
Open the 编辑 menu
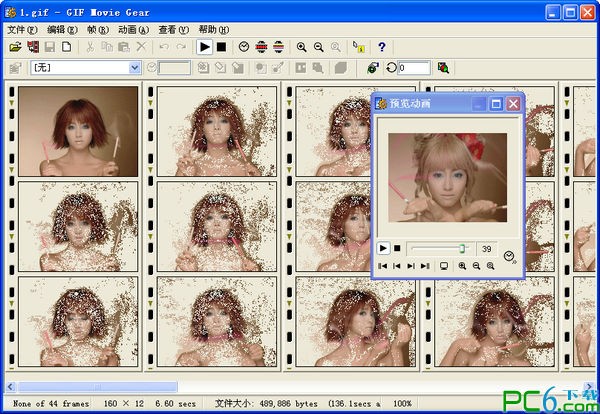(62, 29)
